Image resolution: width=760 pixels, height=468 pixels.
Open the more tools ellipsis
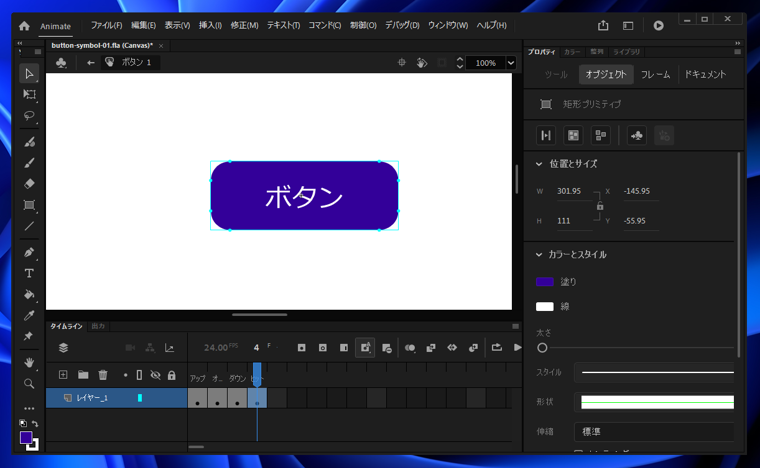29,408
